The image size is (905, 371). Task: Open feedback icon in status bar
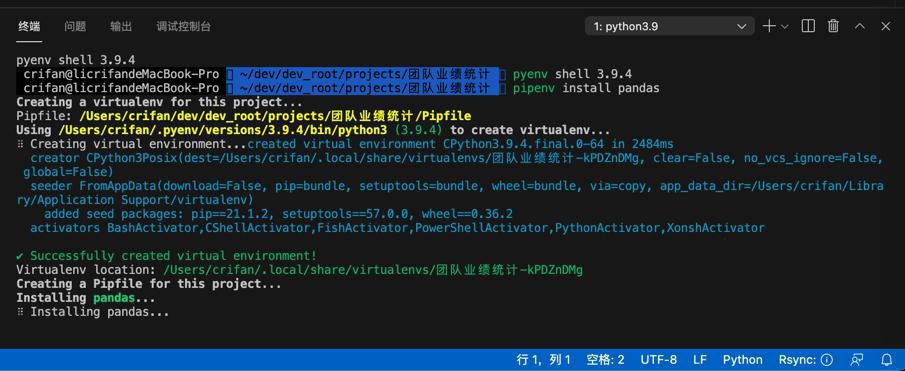click(x=858, y=360)
